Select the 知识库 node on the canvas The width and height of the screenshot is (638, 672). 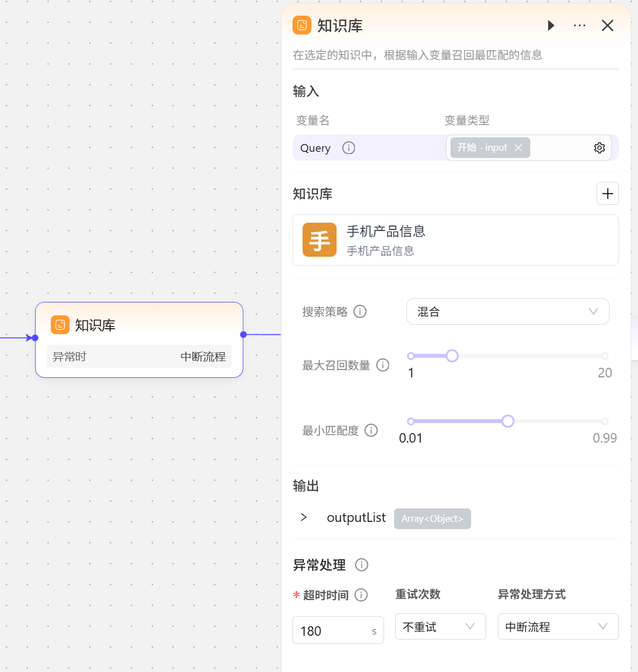pyautogui.click(x=139, y=326)
